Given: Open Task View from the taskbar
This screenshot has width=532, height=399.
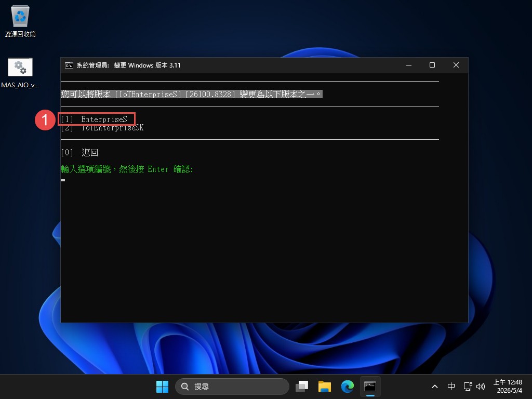Looking at the screenshot, I should (302, 387).
